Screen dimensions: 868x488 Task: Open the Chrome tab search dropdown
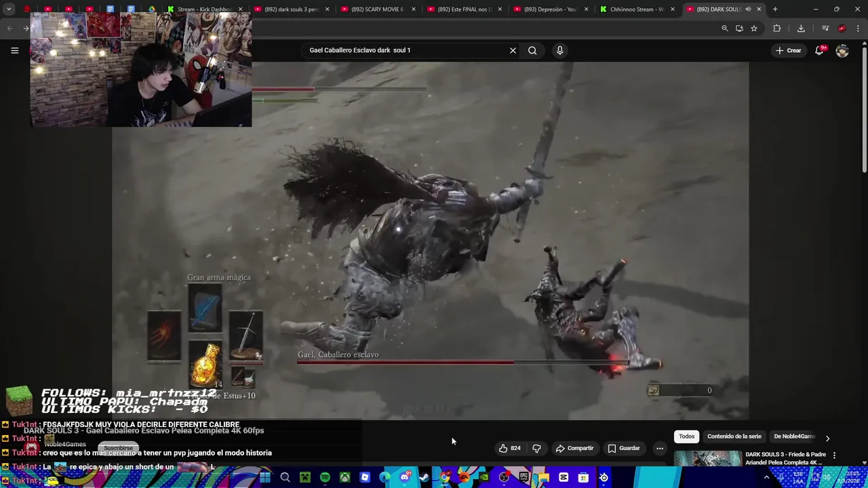point(9,9)
